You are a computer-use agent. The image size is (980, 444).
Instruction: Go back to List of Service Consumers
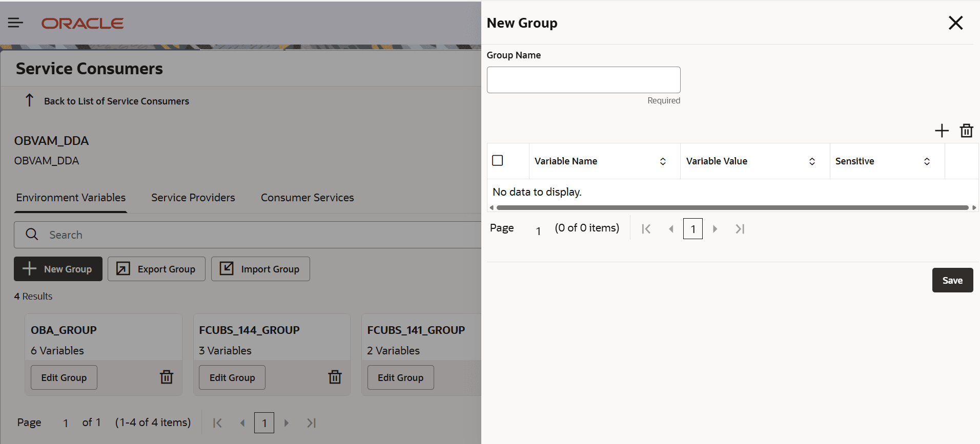116,101
